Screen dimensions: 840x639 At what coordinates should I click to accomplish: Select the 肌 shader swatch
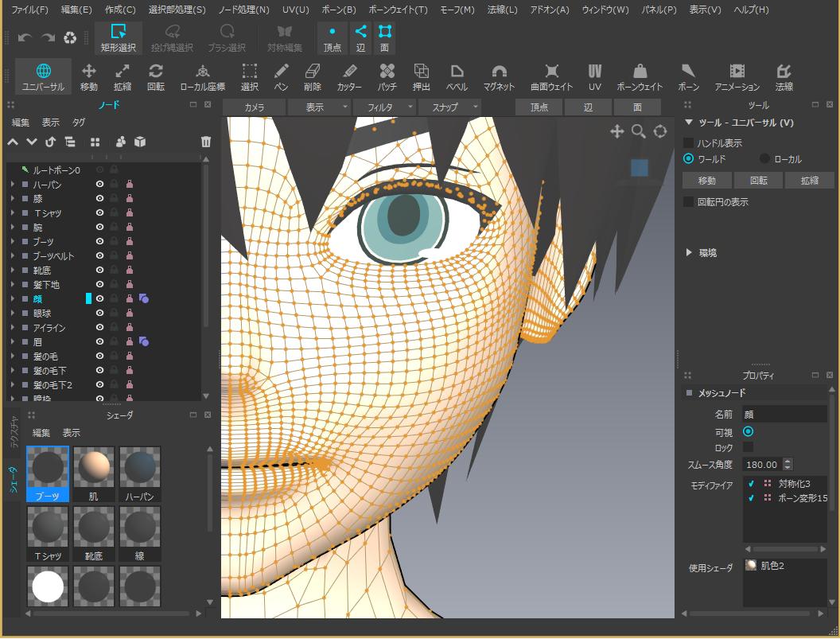(x=94, y=474)
